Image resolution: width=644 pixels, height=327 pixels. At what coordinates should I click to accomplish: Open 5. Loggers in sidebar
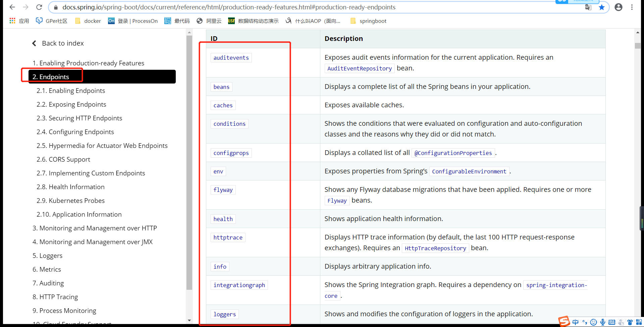click(47, 256)
